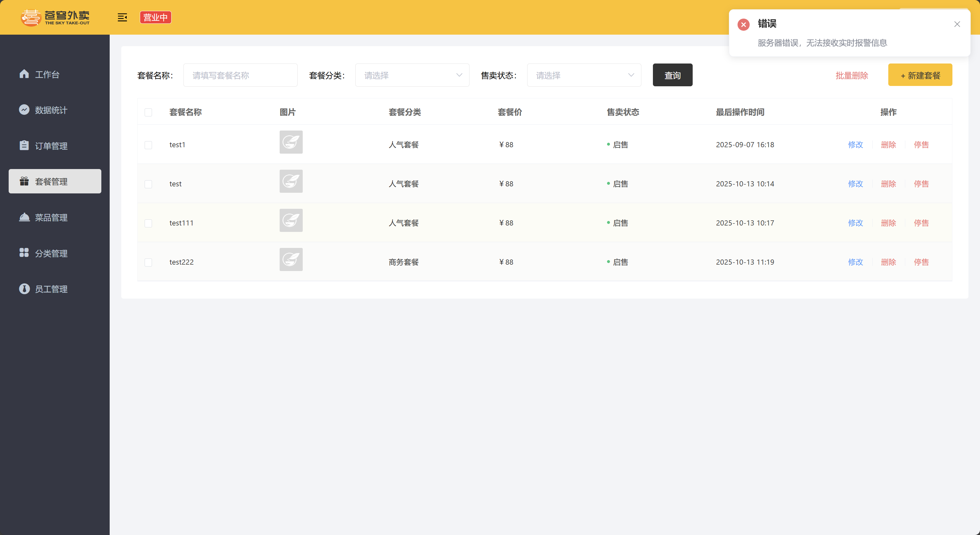The image size is (980, 535).
Task: Toggle the select-all checkbox in table header
Action: pos(148,112)
